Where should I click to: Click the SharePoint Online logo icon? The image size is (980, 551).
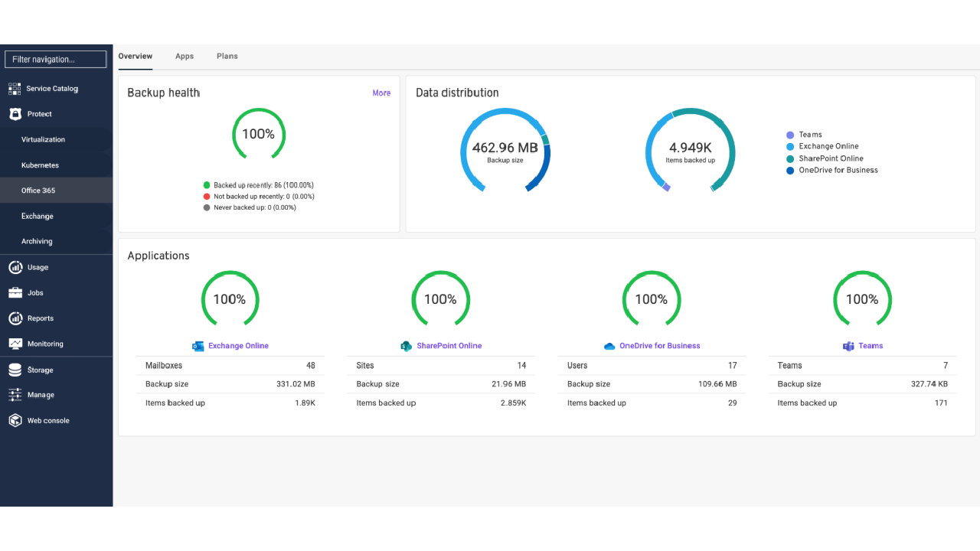tap(407, 346)
